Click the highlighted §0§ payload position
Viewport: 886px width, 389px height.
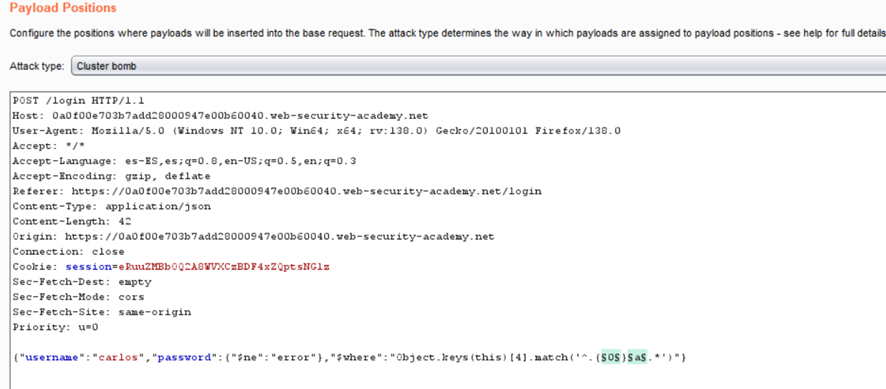[611, 358]
